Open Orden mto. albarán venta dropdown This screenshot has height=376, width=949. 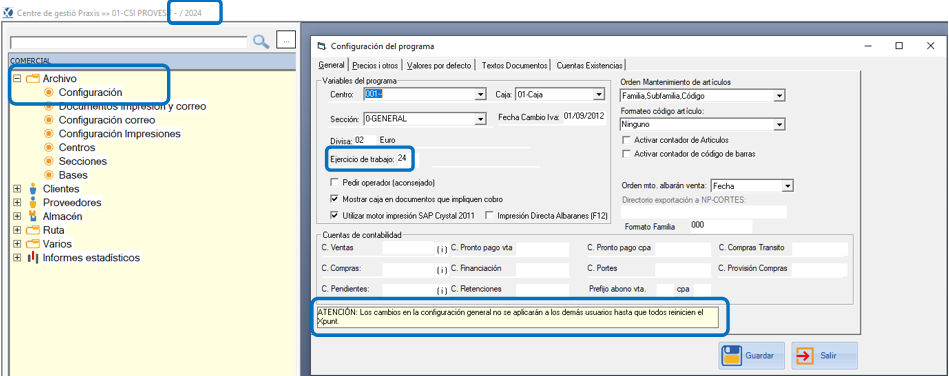[x=787, y=186]
